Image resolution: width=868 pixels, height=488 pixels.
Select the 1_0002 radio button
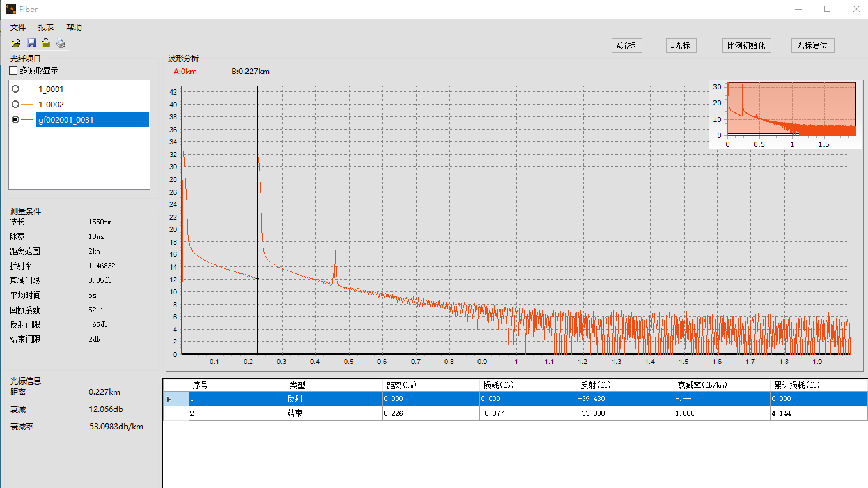coord(15,104)
